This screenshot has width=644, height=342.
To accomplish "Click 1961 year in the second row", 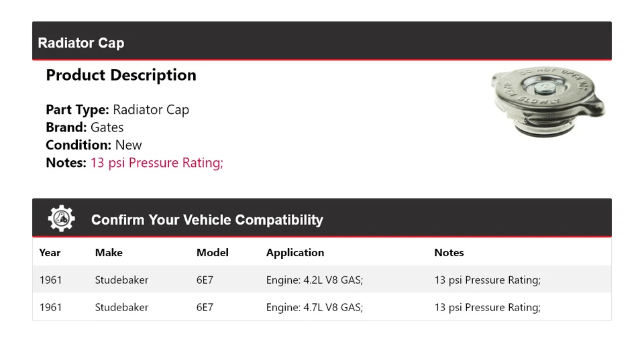I will pyautogui.click(x=50, y=308).
